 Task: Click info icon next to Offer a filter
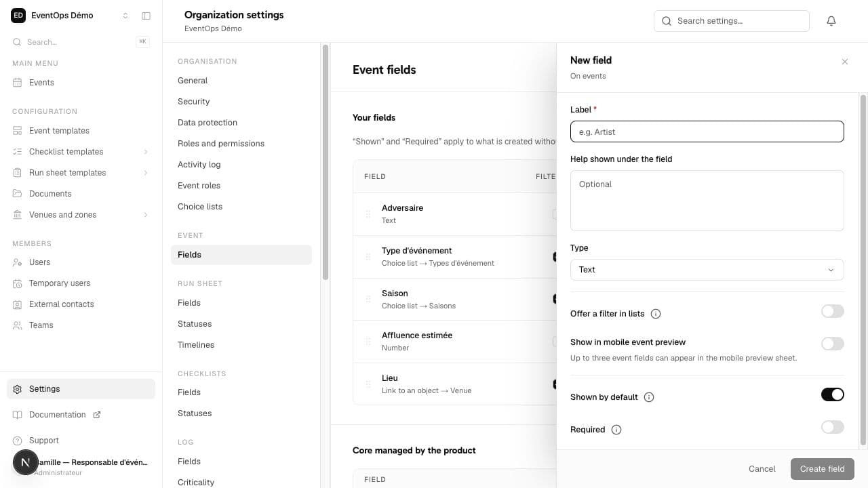click(656, 314)
